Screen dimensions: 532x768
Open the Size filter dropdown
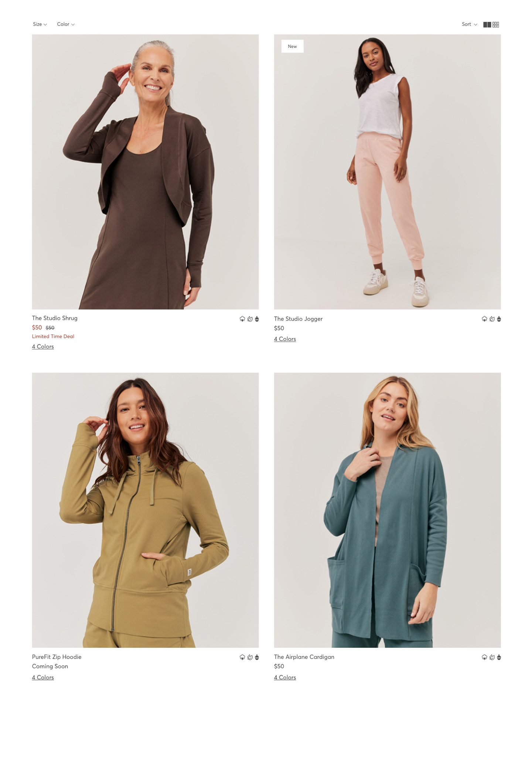coord(40,24)
